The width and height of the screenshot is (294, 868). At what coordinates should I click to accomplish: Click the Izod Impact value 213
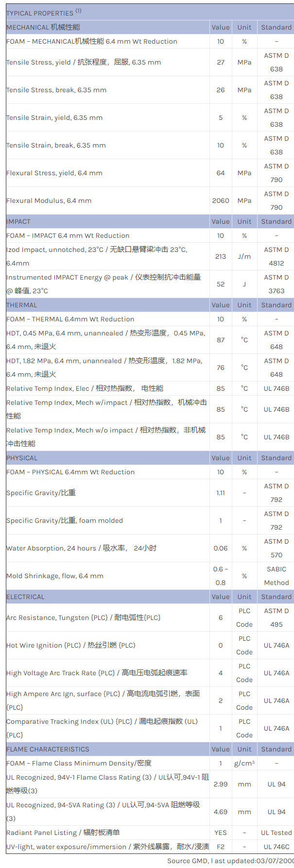click(x=221, y=256)
